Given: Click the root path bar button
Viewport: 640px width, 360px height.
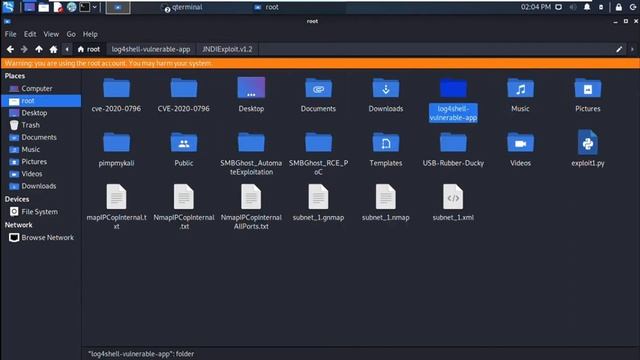Looking at the screenshot, I should (x=89, y=49).
